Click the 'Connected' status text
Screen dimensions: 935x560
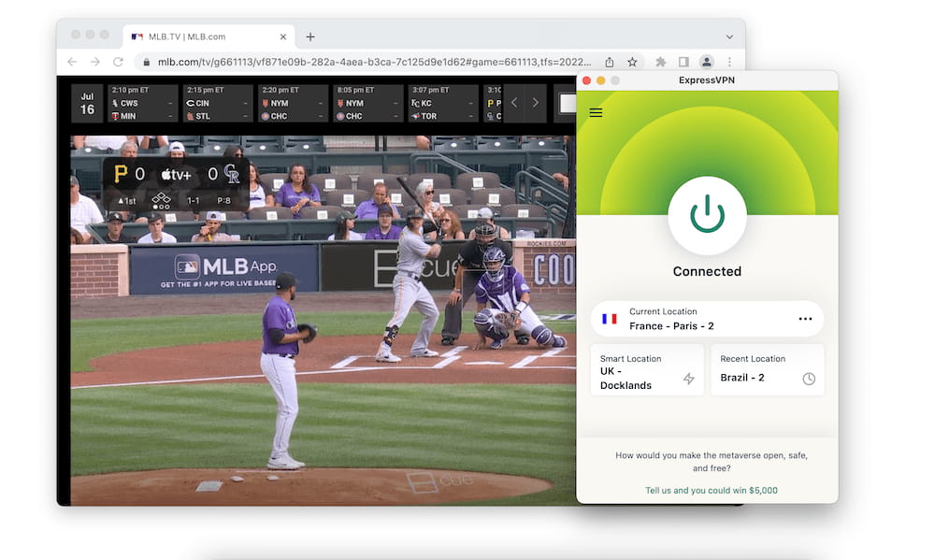pyautogui.click(x=707, y=271)
